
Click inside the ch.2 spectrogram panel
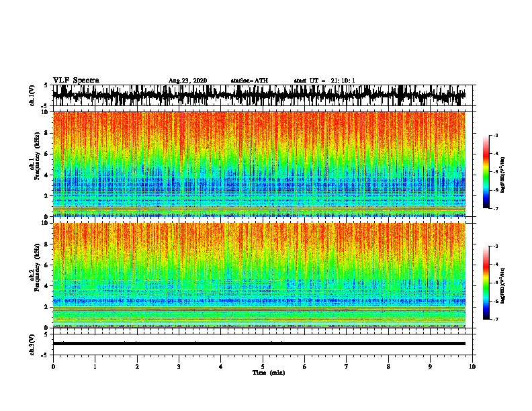click(x=259, y=275)
